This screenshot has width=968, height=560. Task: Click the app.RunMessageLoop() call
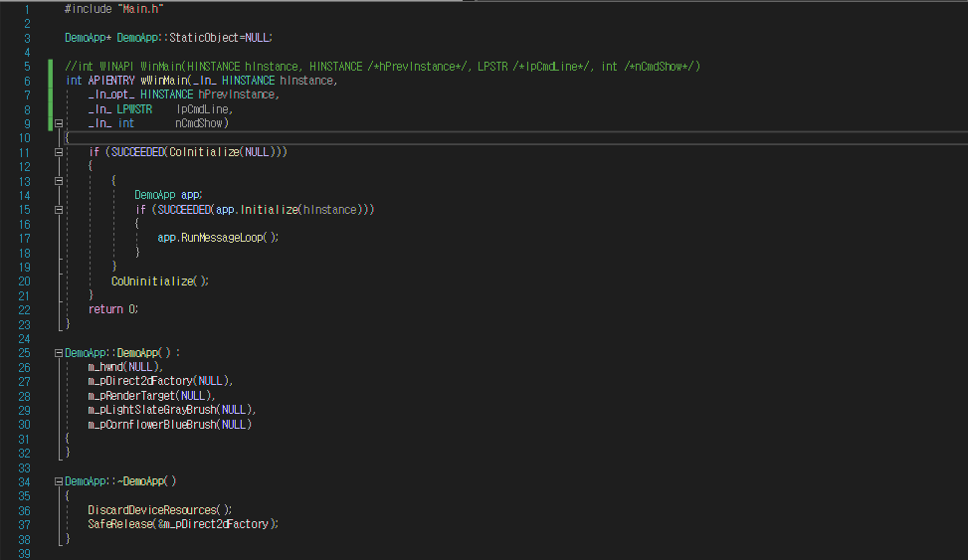(218, 238)
